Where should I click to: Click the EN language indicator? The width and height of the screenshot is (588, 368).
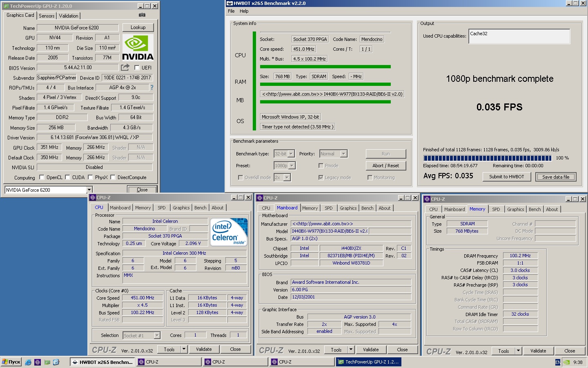tap(558, 362)
